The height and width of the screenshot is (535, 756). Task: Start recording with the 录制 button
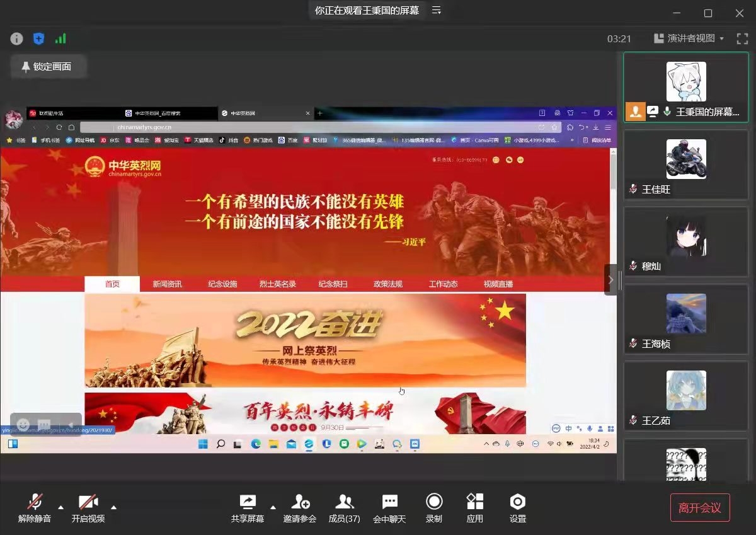tap(433, 508)
